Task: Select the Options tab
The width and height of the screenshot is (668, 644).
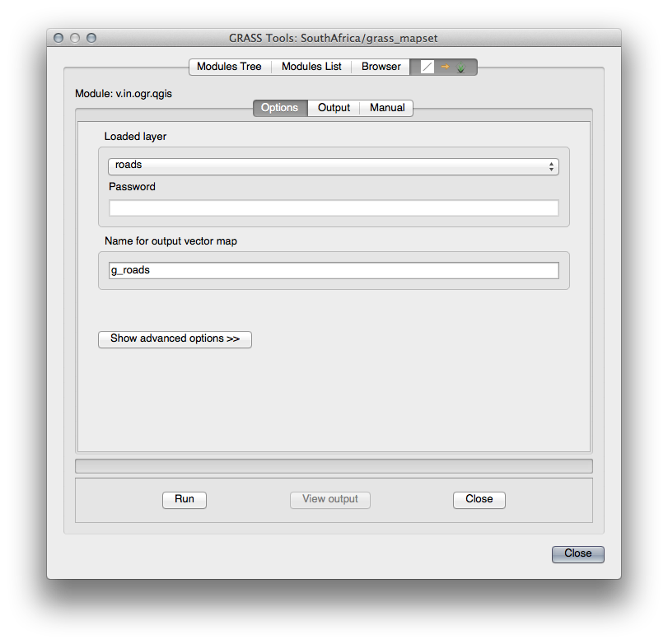Action: coord(279,108)
